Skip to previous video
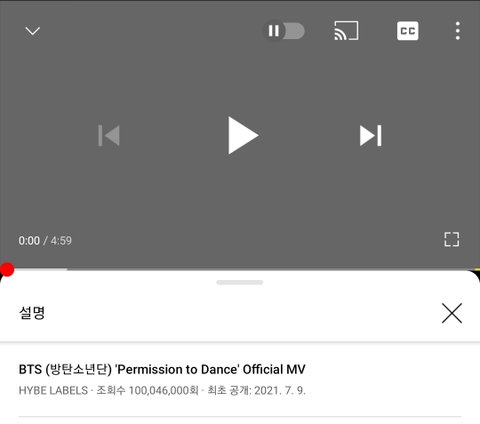 109,135
